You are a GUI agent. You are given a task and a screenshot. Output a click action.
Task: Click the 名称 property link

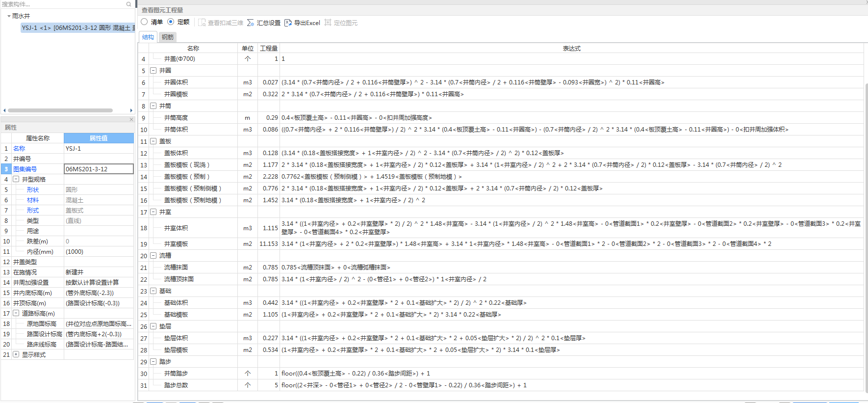(19, 148)
